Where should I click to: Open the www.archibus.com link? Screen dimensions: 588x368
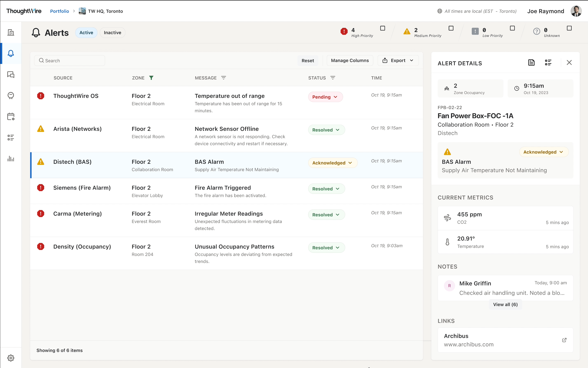click(x=469, y=344)
